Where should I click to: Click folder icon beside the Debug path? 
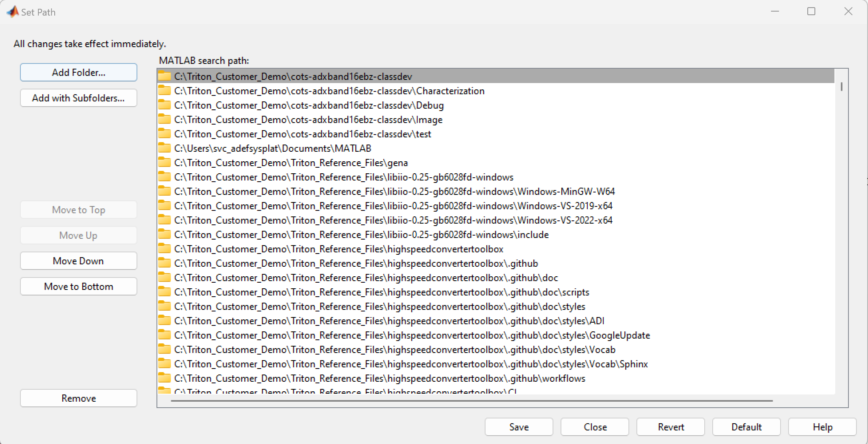click(164, 105)
